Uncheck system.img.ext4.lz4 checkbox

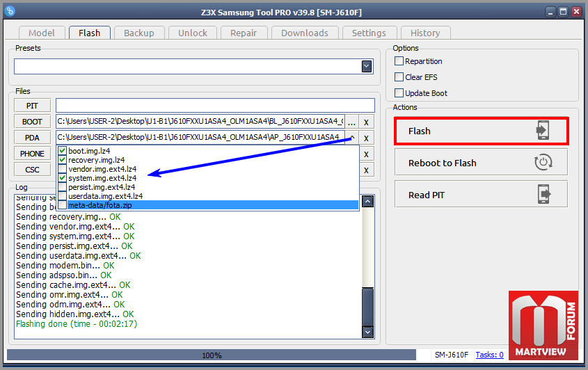[x=62, y=177]
